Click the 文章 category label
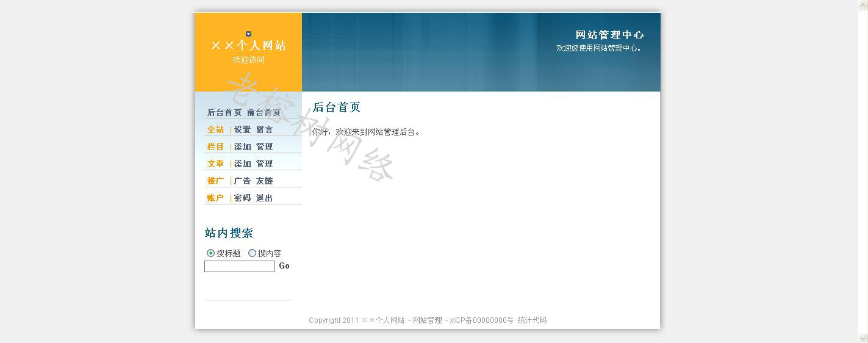Screen dimensions: 868x343 point(215,164)
